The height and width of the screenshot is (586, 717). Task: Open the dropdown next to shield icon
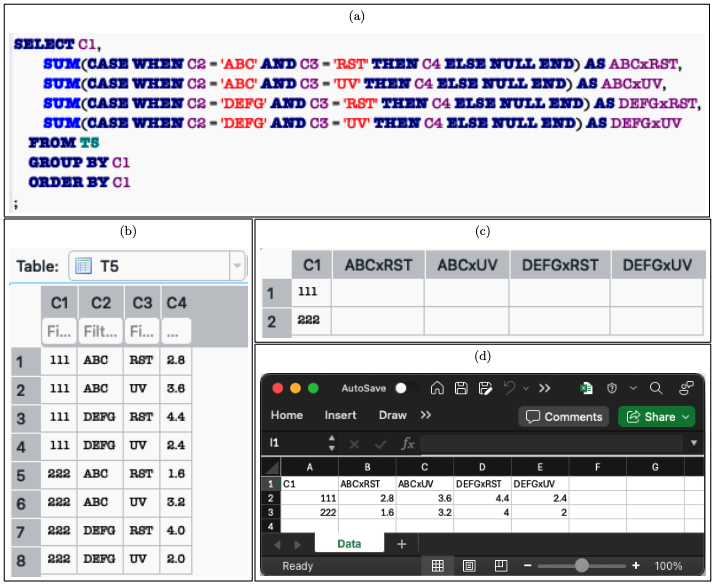(633, 389)
